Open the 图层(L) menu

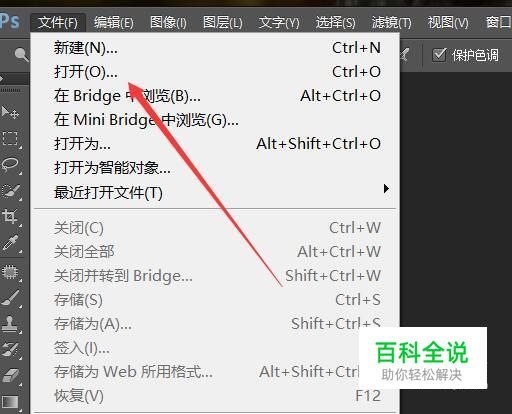pos(223,23)
